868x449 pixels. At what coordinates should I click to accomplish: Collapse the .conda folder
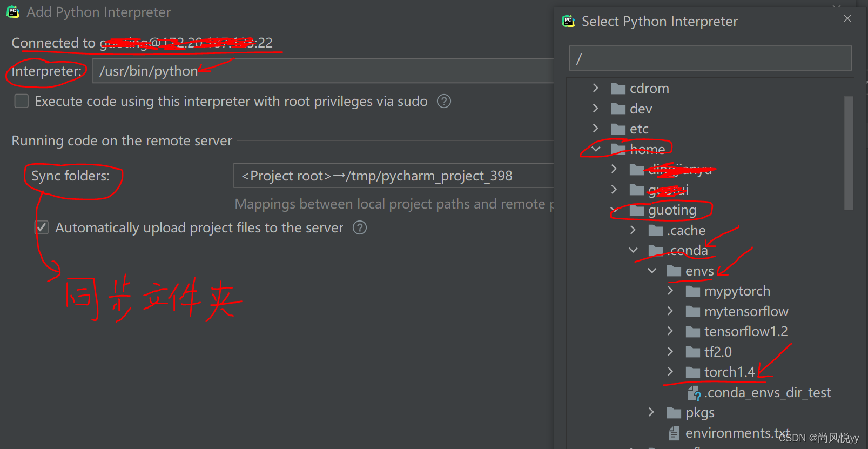click(x=633, y=250)
